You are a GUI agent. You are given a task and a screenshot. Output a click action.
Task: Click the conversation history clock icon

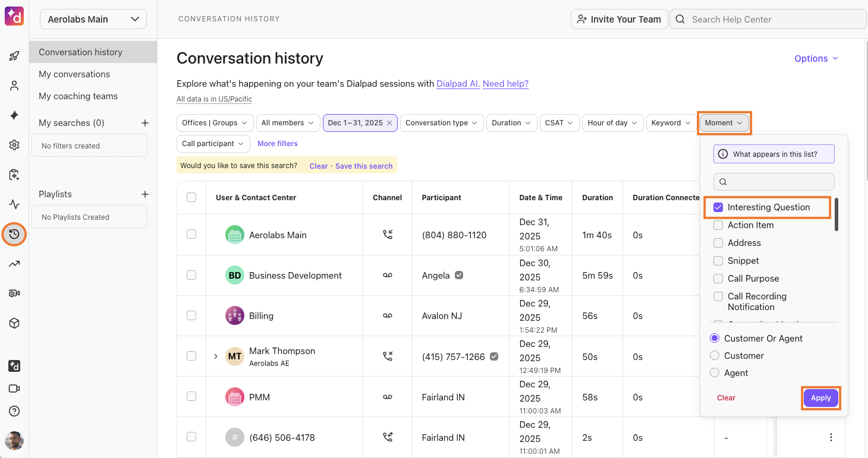[14, 234]
